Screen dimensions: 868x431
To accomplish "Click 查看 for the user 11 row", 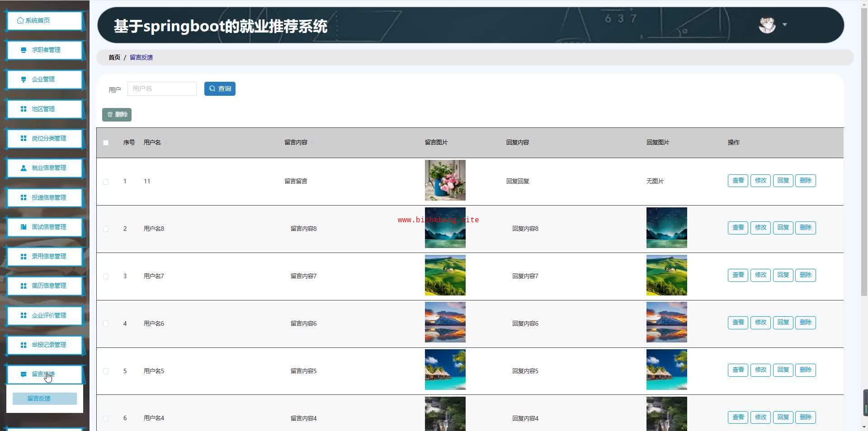I will (x=738, y=181).
